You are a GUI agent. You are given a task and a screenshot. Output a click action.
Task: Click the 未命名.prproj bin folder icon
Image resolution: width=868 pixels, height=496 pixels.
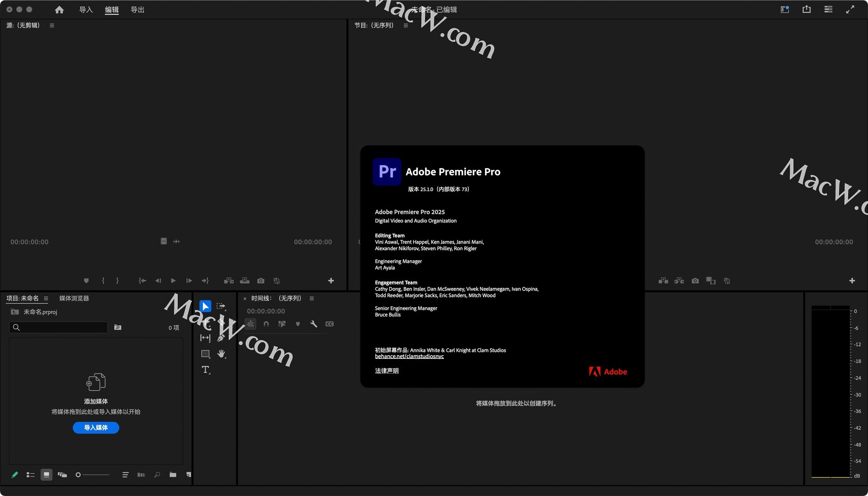pos(15,312)
